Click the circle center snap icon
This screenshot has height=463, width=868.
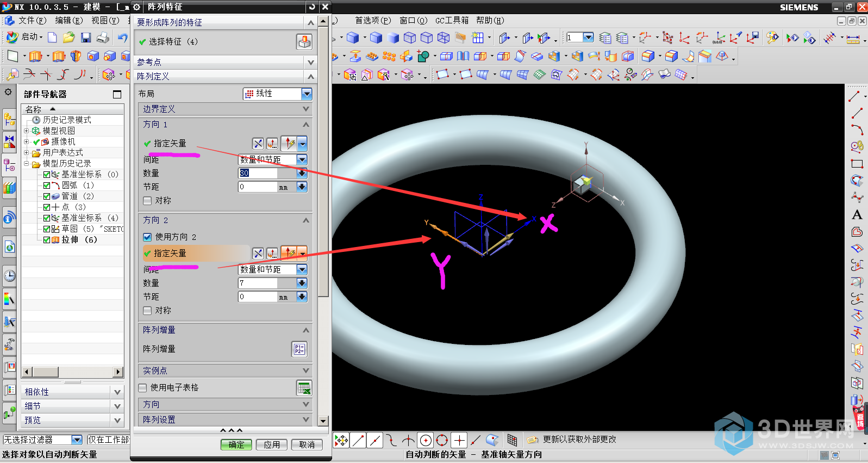click(426, 440)
